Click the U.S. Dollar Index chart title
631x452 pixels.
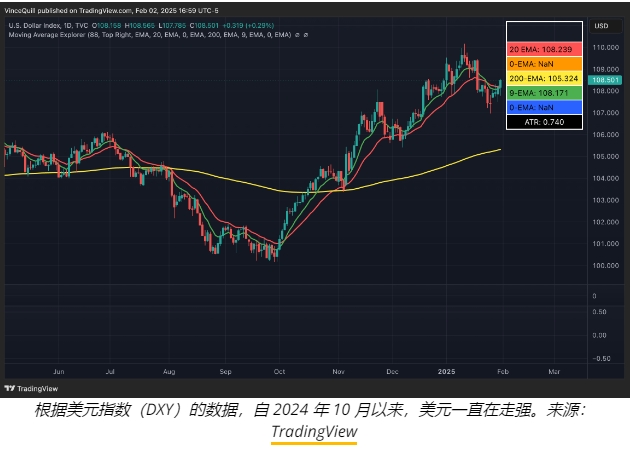(x=48, y=25)
